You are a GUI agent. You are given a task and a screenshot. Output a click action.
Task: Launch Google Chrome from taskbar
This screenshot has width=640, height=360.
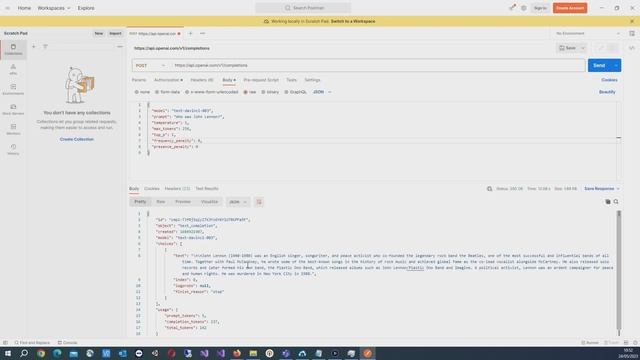coord(41,353)
